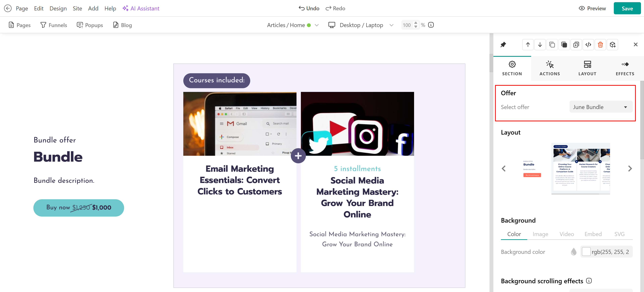Increase zoom percentage with up stepper

pos(416,23)
